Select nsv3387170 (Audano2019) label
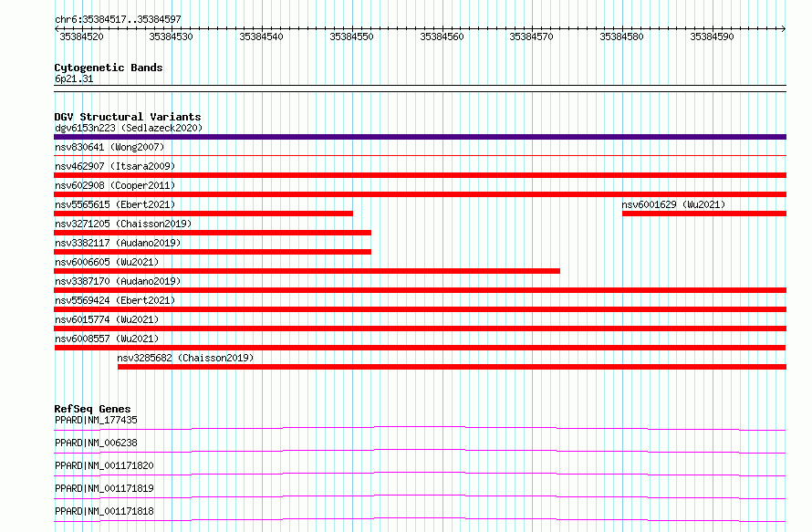This screenshot has height=532, width=812. pyautogui.click(x=118, y=281)
